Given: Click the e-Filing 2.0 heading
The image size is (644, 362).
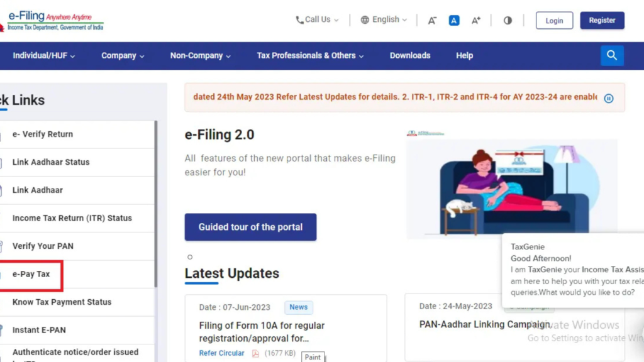Looking at the screenshot, I should (x=219, y=134).
